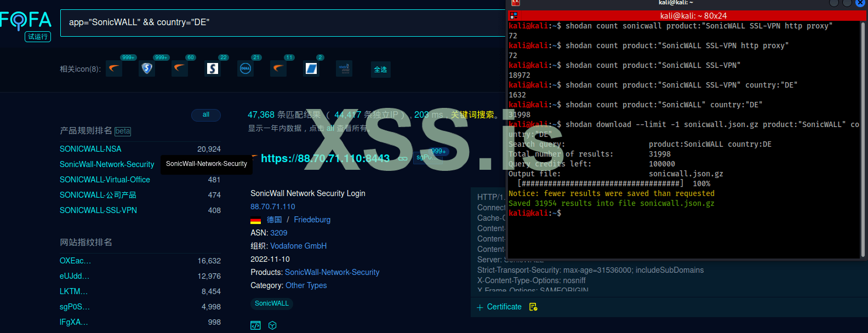This screenshot has width=868, height=333.
Task: Click the chain link icon beside result URL
Action: (x=403, y=159)
